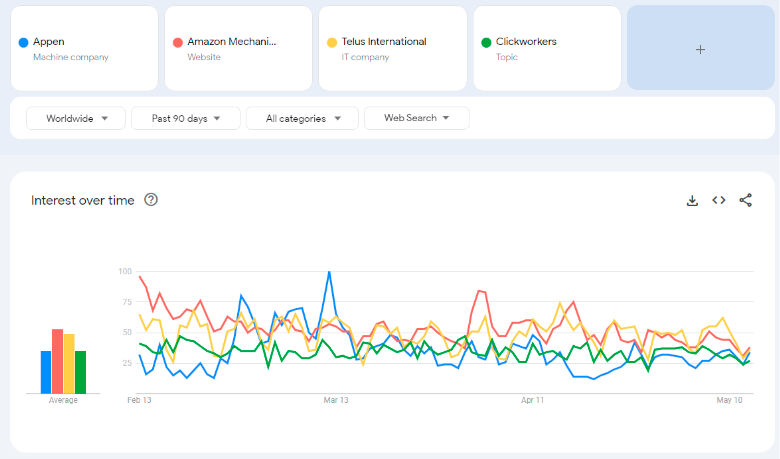780x459 pixels.
Task: Click the Apr 11 date label
Action: pos(532,400)
